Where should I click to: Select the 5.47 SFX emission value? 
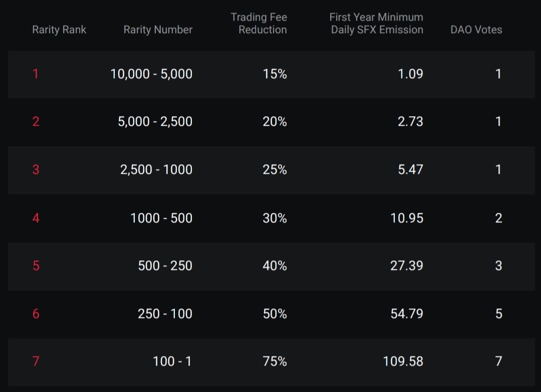tap(410, 170)
